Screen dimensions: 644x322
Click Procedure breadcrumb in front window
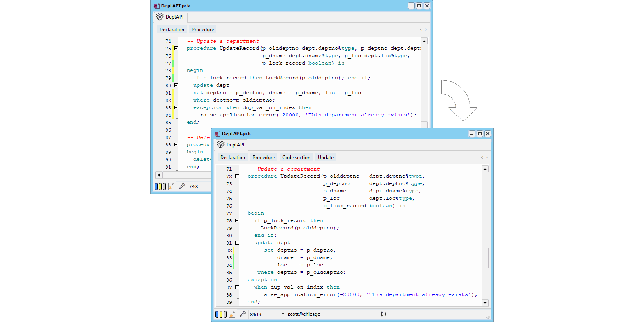(x=264, y=158)
